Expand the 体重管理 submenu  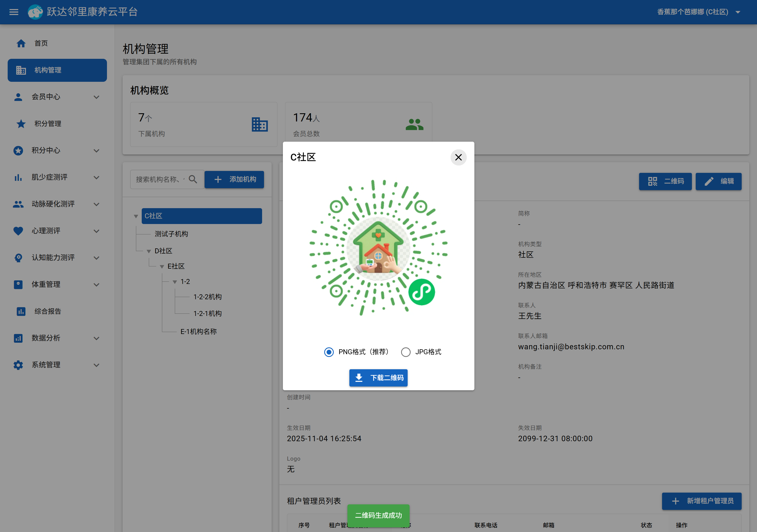(x=96, y=285)
